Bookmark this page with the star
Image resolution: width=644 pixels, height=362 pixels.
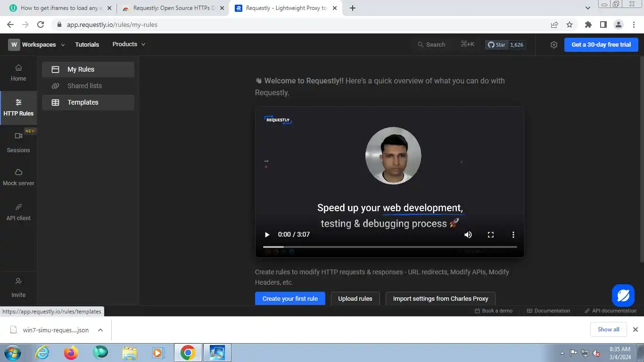(570, 25)
